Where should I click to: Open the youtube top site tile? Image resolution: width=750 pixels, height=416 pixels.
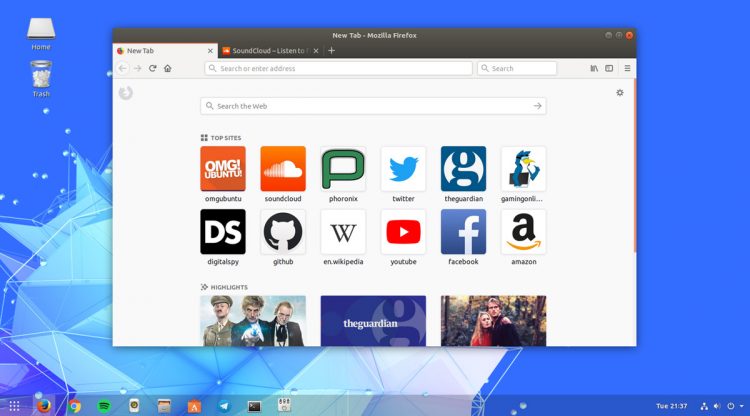click(403, 232)
